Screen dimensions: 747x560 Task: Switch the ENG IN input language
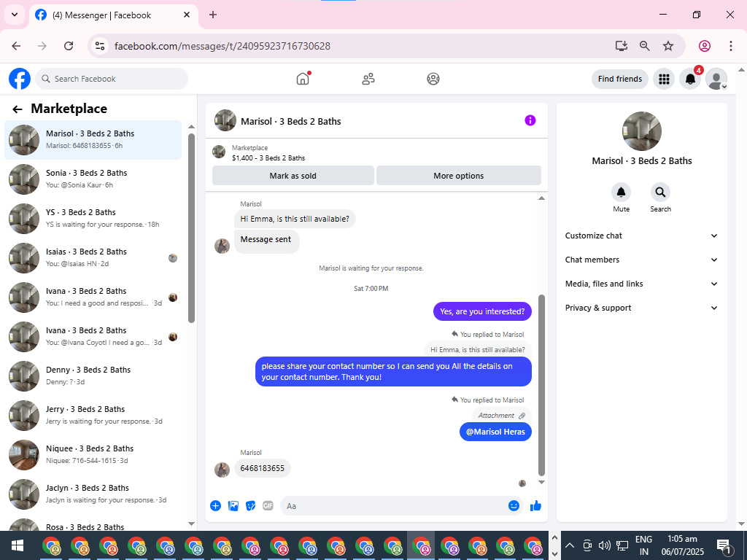click(643, 545)
